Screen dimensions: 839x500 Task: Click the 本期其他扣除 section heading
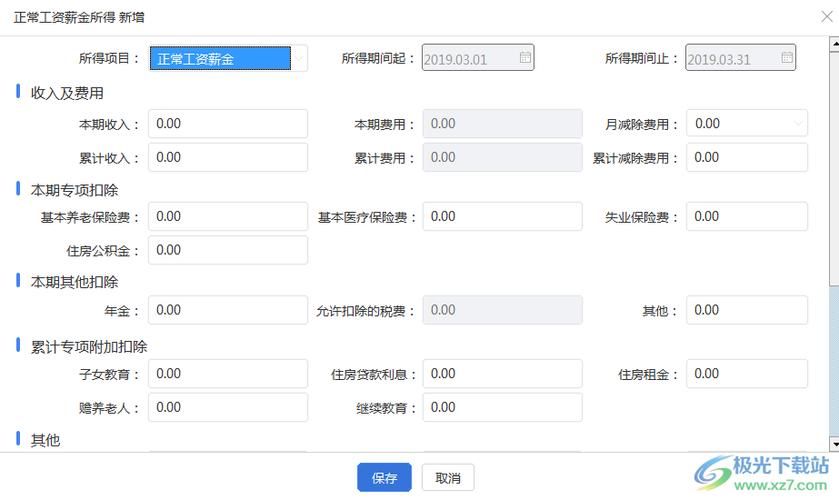tap(74, 282)
